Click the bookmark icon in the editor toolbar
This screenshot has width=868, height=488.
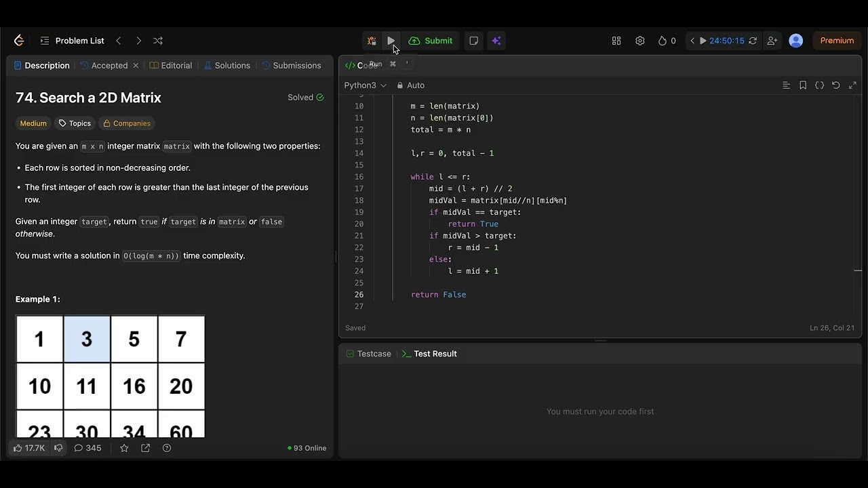pos(803,85)
